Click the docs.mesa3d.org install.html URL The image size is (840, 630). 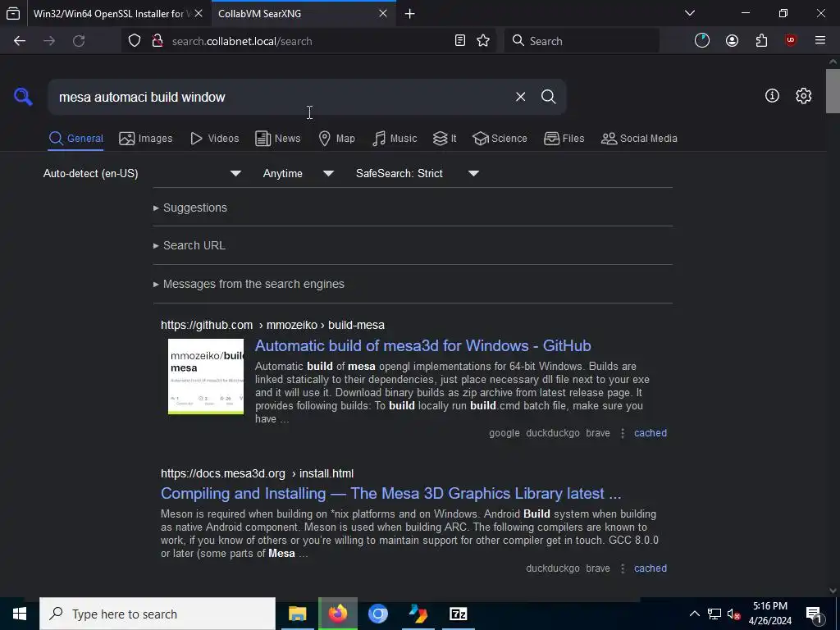click(x=257, y=473)
